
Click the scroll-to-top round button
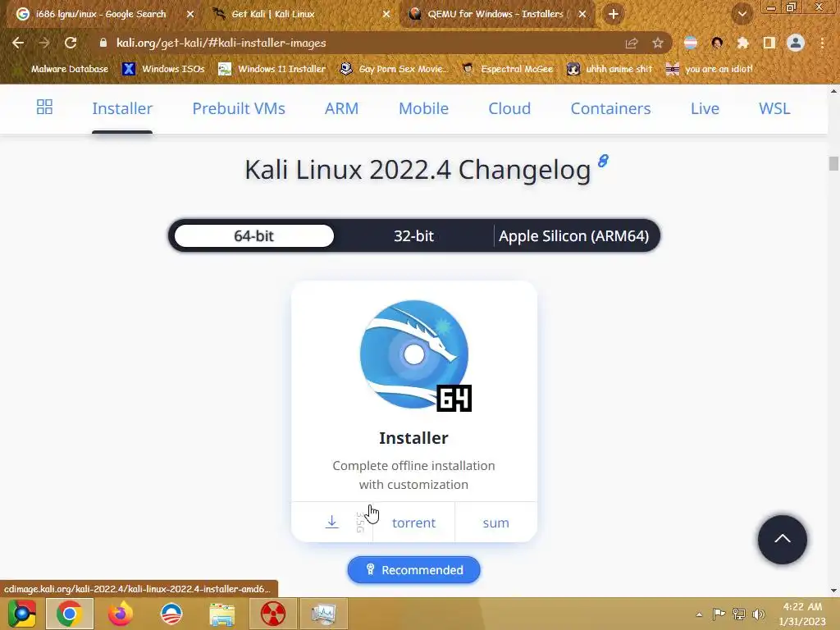click(x=782, y=540)
